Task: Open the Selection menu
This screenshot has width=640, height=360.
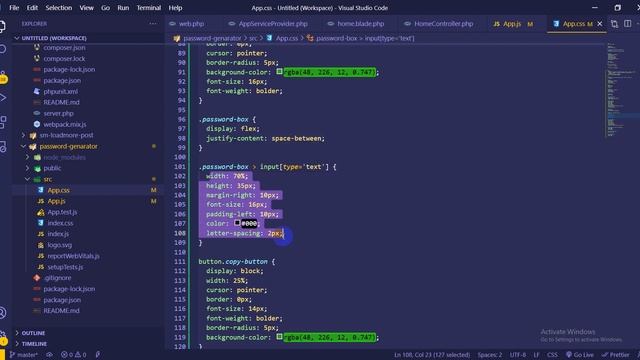Action: point(58,8)
